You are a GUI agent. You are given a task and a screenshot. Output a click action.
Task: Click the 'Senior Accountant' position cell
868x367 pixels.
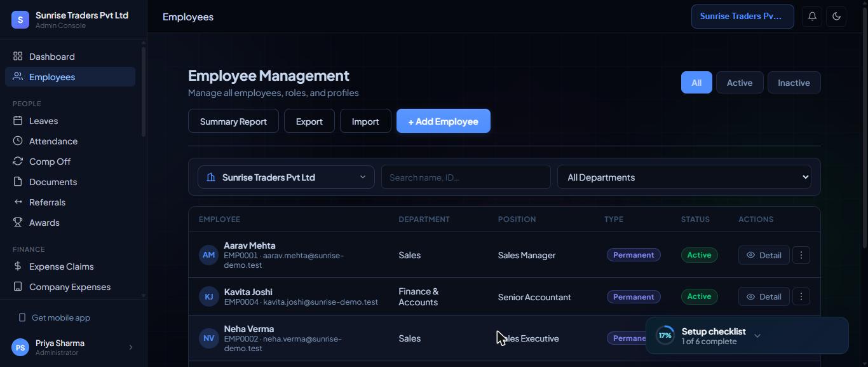tap(534, 297)
